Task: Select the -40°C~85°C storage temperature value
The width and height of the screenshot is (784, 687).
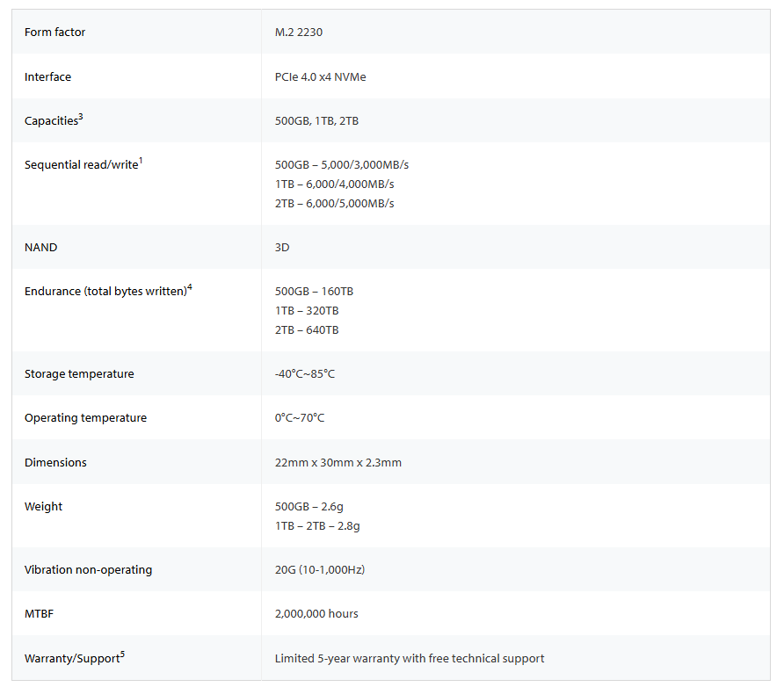Action: pos(305,373)
